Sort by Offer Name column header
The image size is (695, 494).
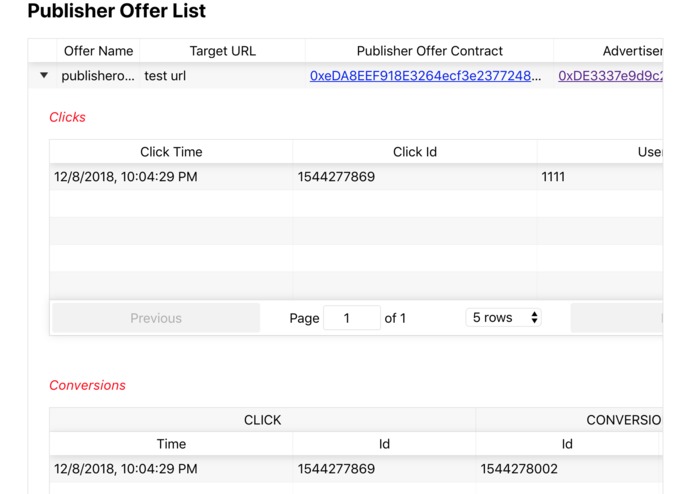click(98, 51)
